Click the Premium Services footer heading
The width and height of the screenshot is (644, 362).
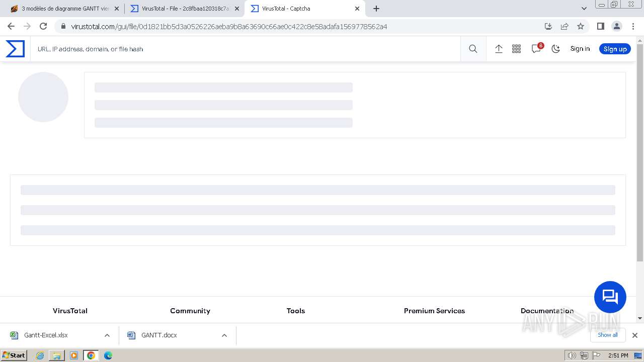(434, 311)
